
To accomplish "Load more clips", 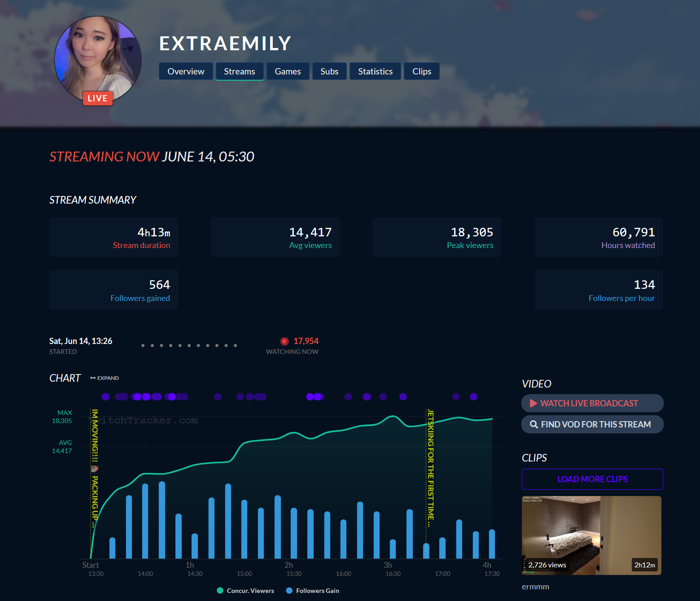I will tap(592, 479).
